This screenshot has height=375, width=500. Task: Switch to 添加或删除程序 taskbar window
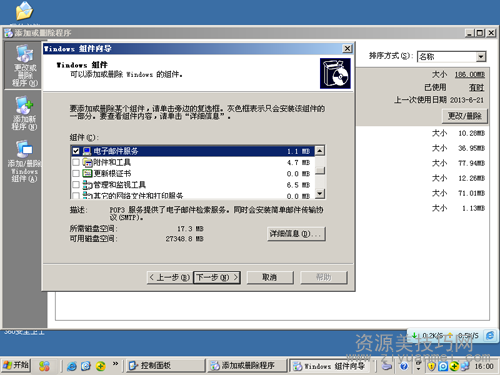pos(247,366)
